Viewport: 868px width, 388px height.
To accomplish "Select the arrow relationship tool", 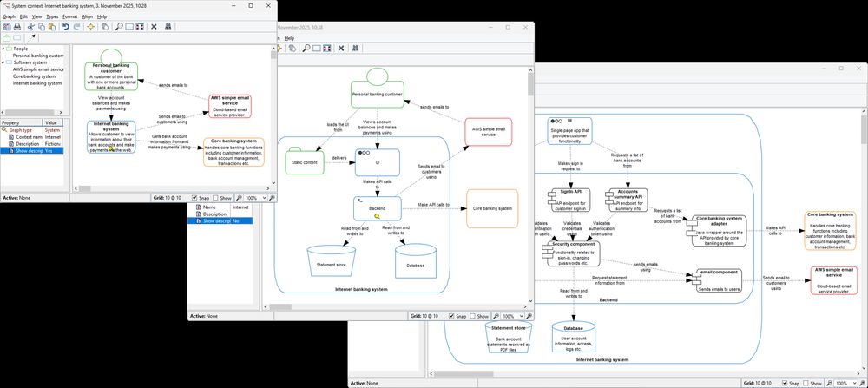I will click(31, 38).
